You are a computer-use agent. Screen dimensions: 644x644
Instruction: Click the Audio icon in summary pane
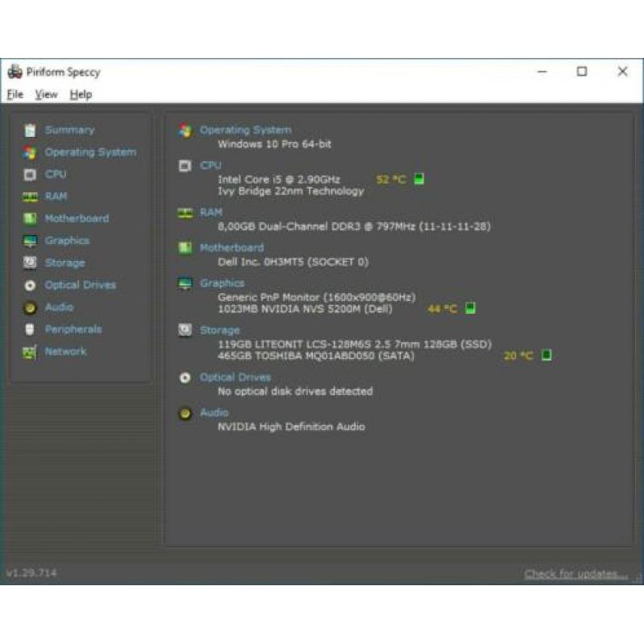click(x=185, y=413)
